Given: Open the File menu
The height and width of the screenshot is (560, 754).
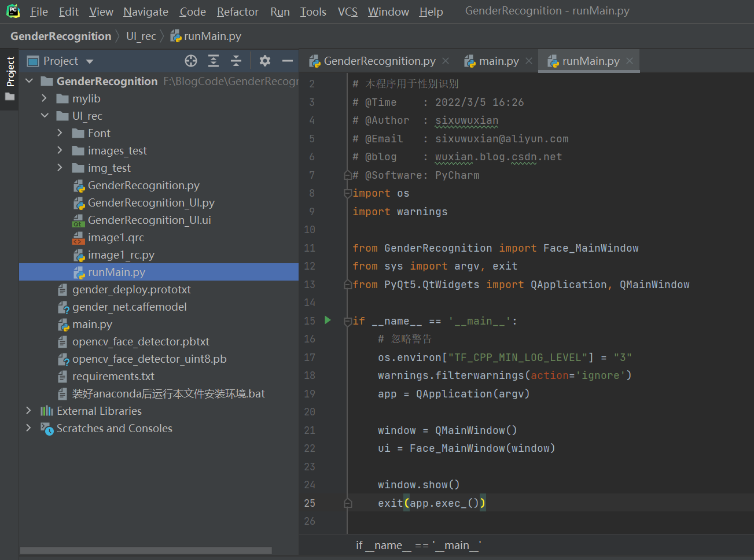Looking at the screenshot, I should click(x=39, y=12).
